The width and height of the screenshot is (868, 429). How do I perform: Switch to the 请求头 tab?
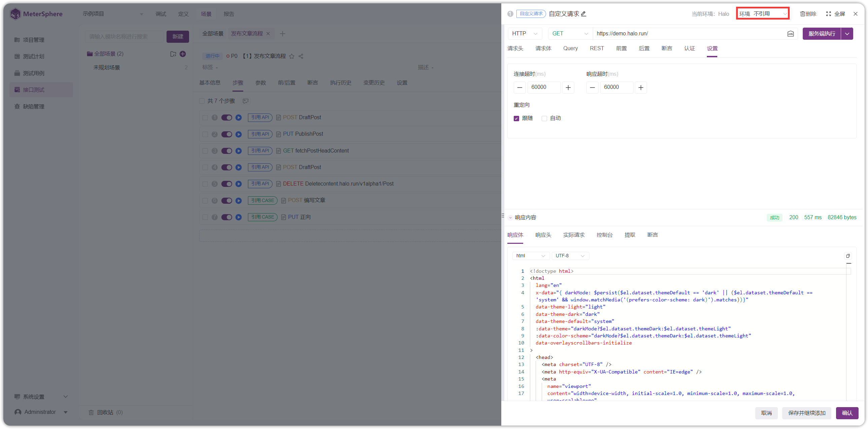pos(515,48)
